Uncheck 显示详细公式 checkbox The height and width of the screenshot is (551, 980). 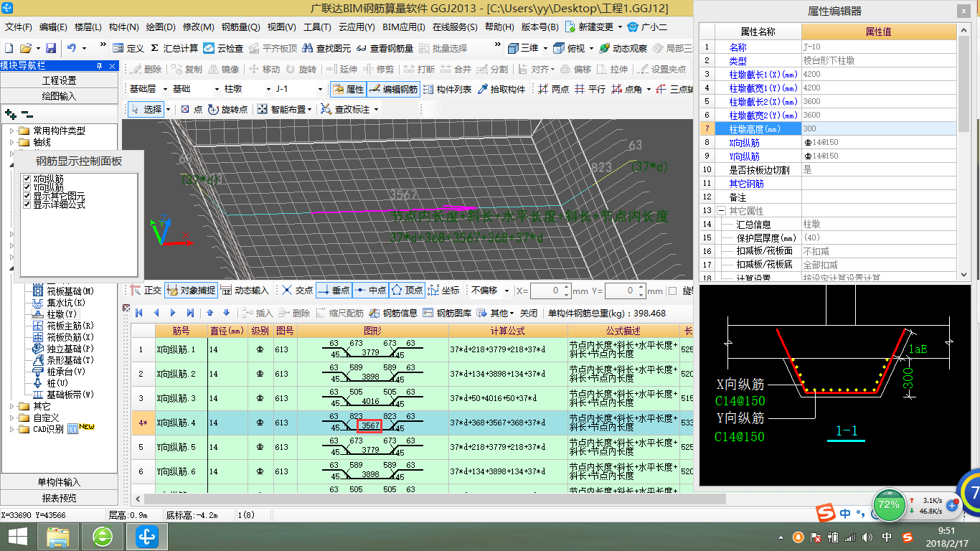pyautogui.click(x=27, y=204)
